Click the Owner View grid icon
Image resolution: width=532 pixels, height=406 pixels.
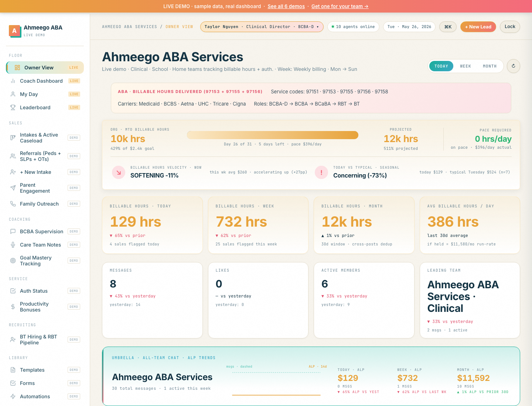click(17, 68)
